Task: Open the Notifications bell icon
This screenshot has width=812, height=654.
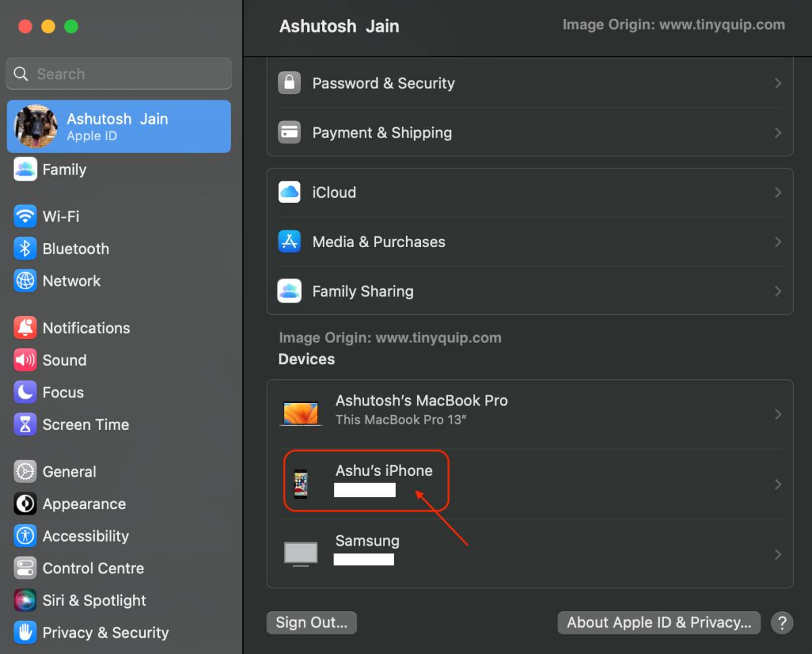Action: 25,328
